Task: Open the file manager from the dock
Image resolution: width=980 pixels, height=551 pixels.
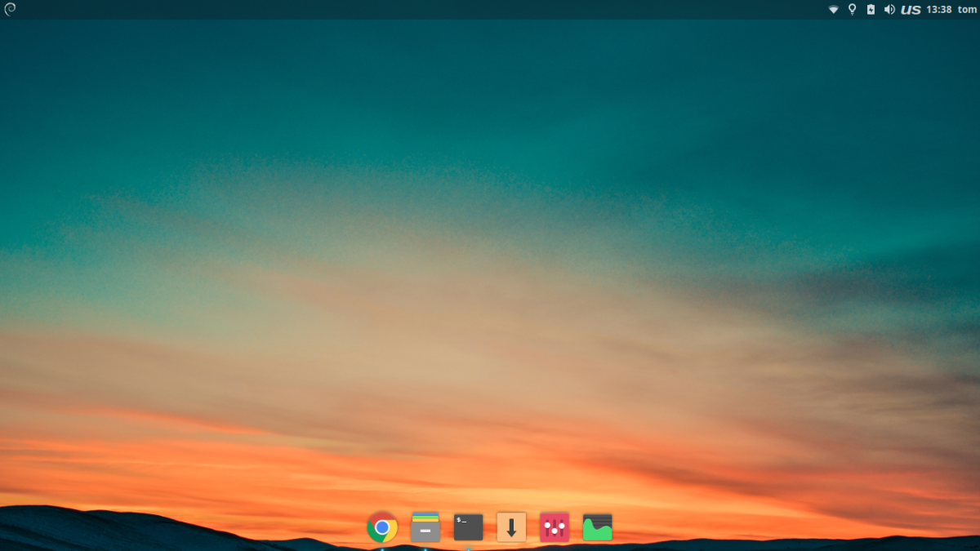Action: click(425, 527)
